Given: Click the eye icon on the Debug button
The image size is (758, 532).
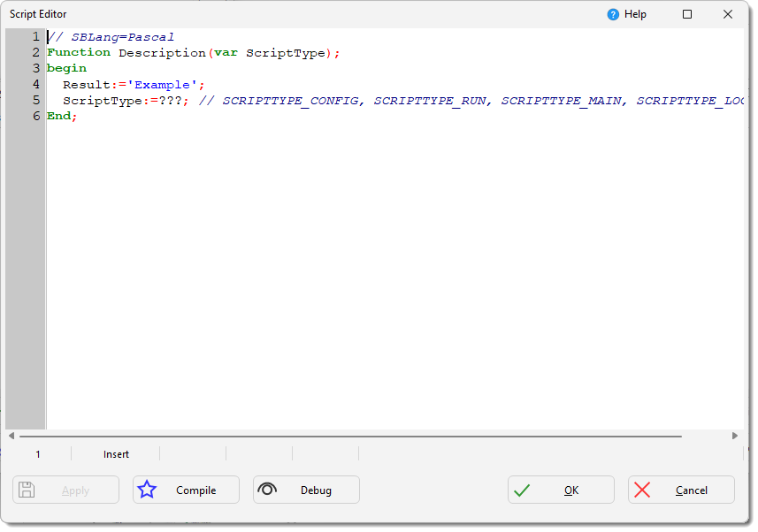Looking at the screenshot, I should pyautogui.click(x=268, y=490).
